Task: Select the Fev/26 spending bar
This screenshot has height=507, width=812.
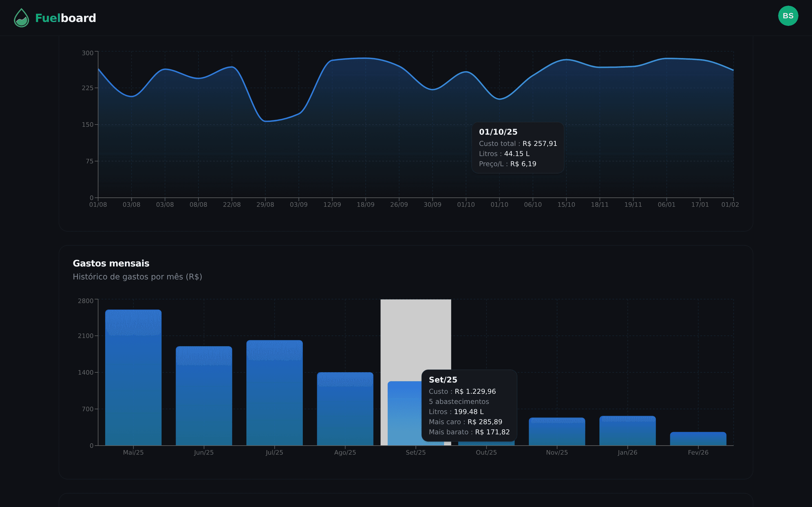Action: pyautogui.click(x=698, y=439)
